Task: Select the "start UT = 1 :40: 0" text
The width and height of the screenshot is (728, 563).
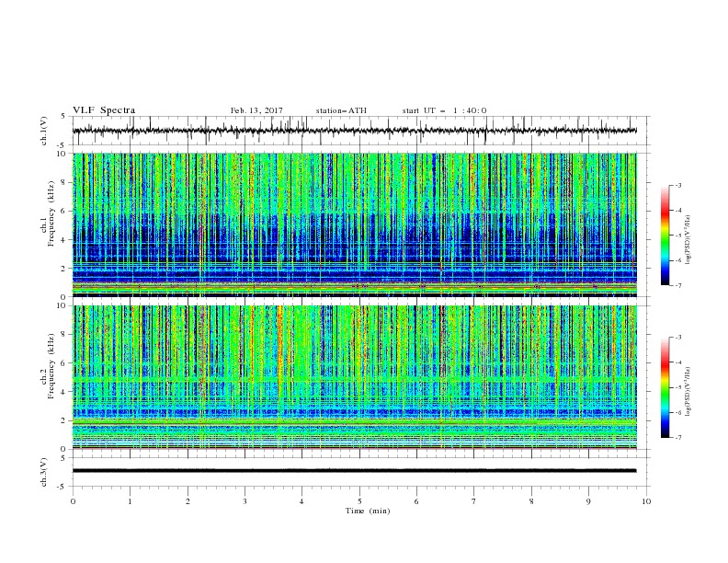Action: (444, 110)
